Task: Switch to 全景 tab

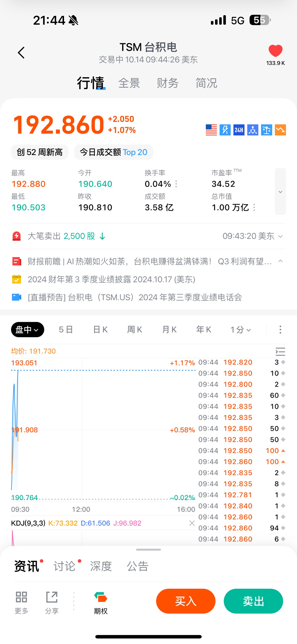Action: (x=129, y=83)
